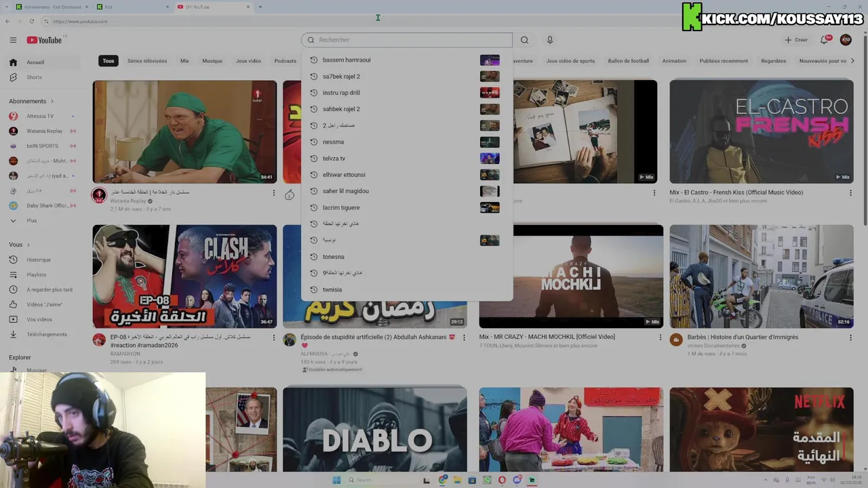Image resolution: width=868 pixels, height=488 pixels.
Task: Open Opera from the taskbar
Action: 502,480
